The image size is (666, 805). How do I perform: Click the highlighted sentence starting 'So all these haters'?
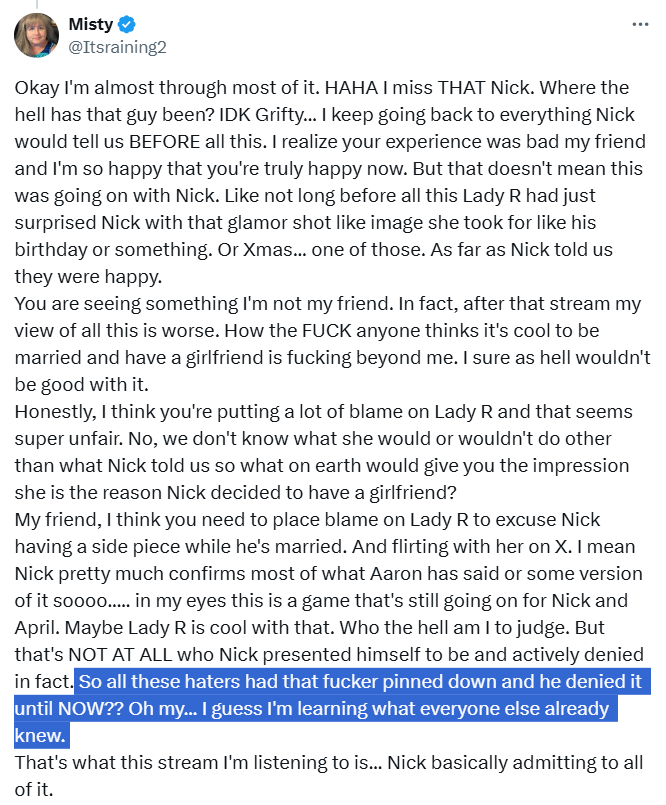tap(333, 708)
